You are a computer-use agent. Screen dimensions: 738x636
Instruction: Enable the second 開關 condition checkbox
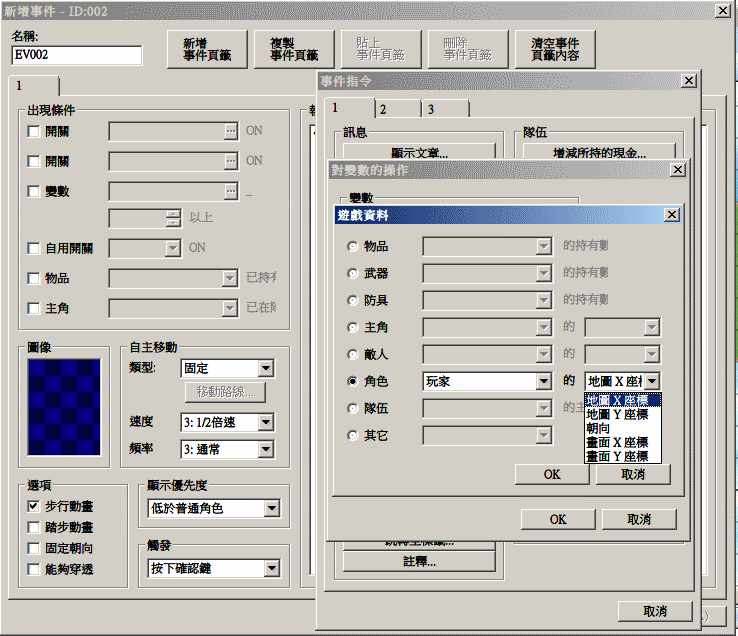(33, 161)
